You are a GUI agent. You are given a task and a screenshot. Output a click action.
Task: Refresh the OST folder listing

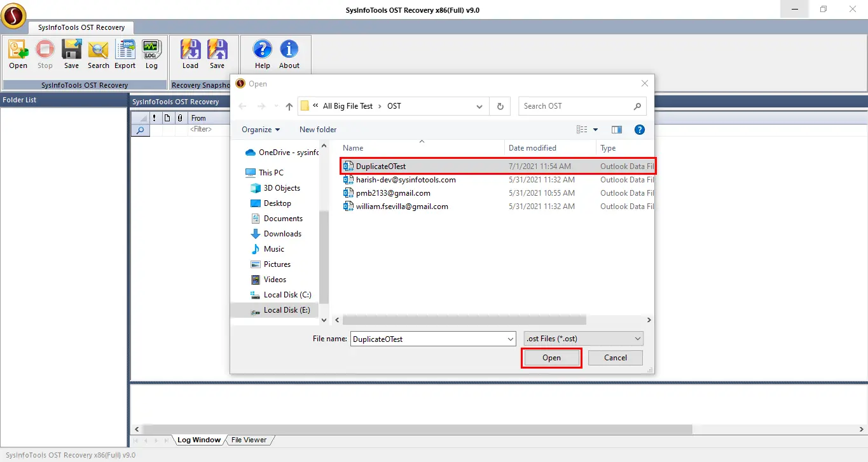pos(500,106)
